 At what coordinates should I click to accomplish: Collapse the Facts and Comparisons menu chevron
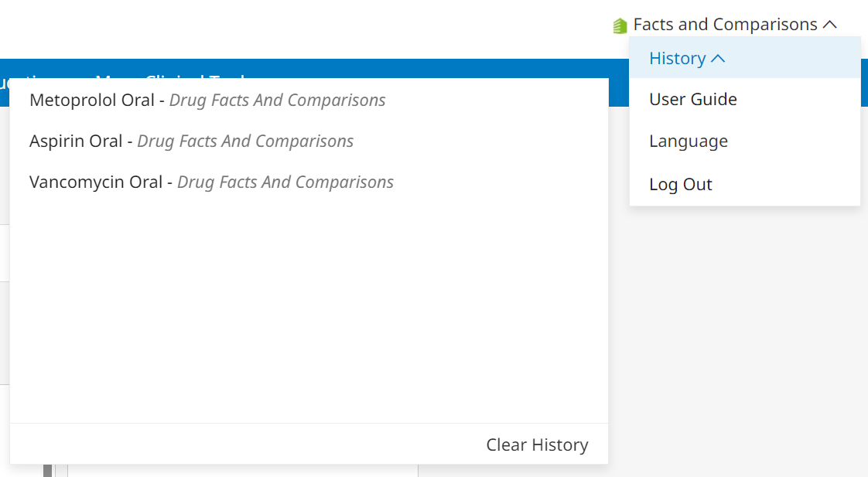(830, 25)
